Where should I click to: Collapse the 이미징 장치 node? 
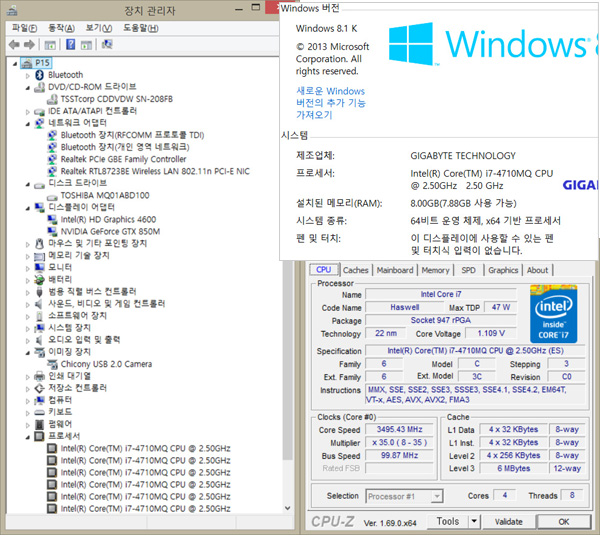[x=28, y=353]
